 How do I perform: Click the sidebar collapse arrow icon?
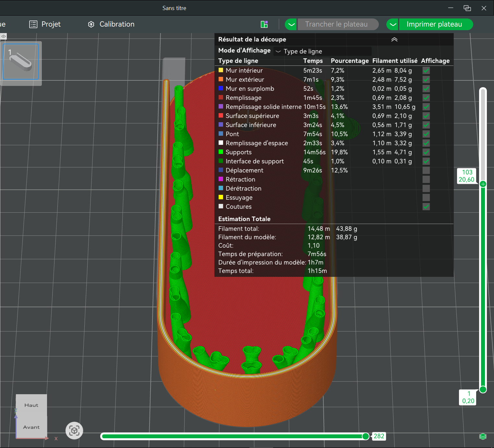point(4,36)
